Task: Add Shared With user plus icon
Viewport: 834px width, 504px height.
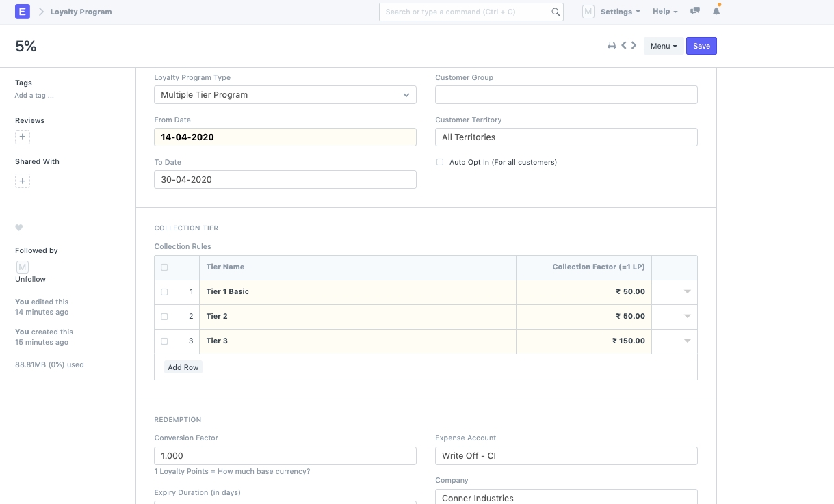Action: click(23, 181)
